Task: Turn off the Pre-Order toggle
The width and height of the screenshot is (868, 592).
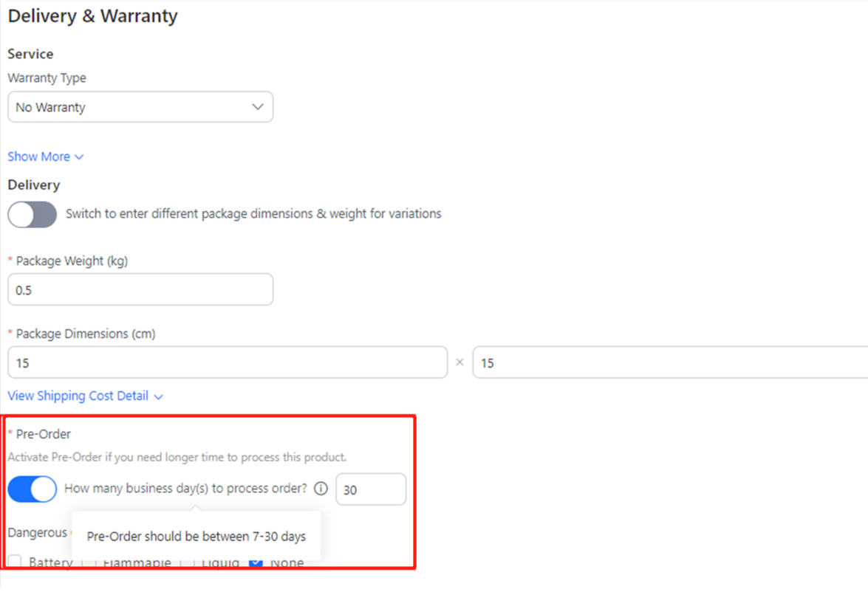Action: tap(32, 489)
